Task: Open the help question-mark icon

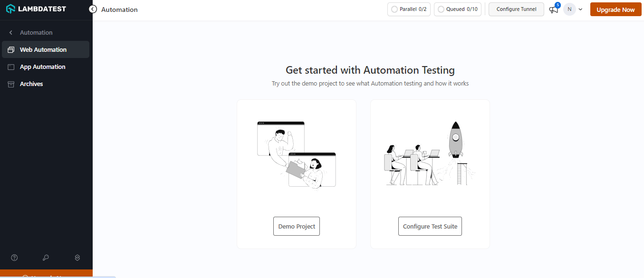Action: click(x=14, y=257)
